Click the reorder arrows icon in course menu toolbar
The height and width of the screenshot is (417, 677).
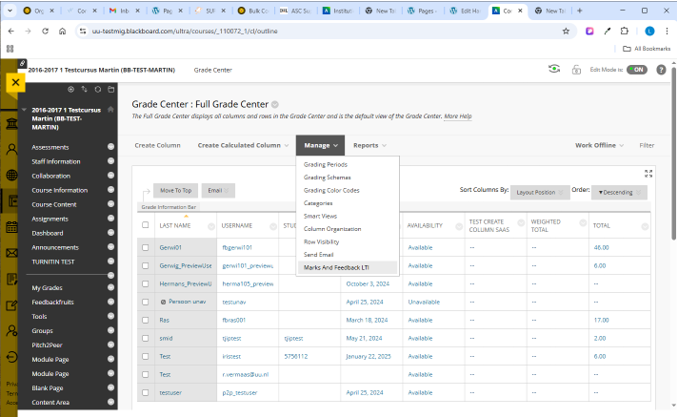[85, 89]
